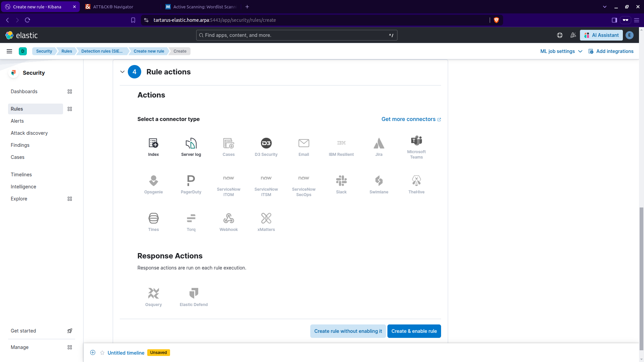Open the ML job settings dropdown

[561, 51]
